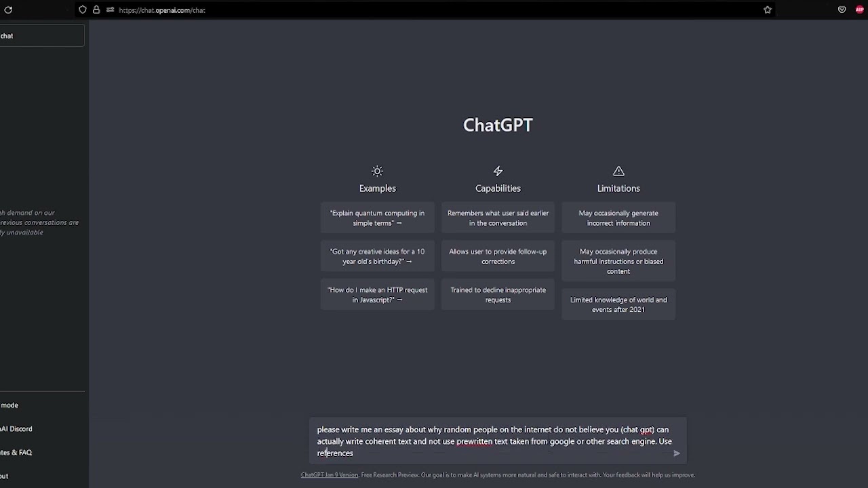Choose the 'HTTP request in Javascript' example

click(x=378, y=295)
